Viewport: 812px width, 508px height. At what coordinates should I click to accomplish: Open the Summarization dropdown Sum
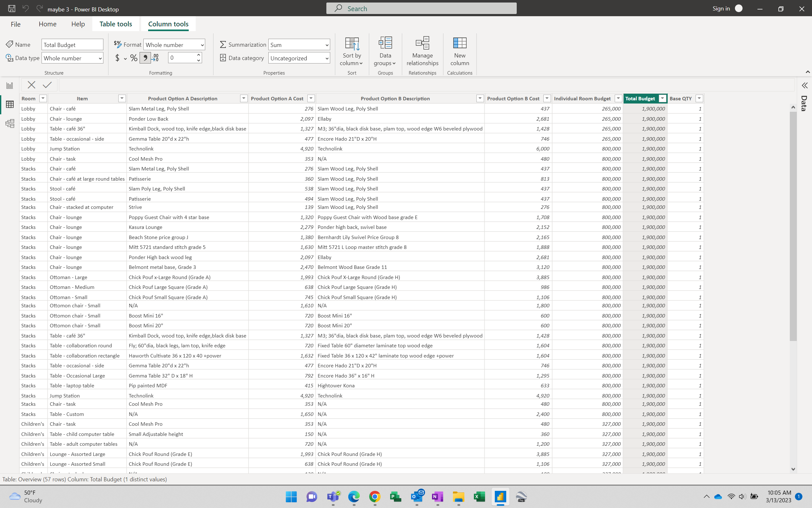(299, 45)
